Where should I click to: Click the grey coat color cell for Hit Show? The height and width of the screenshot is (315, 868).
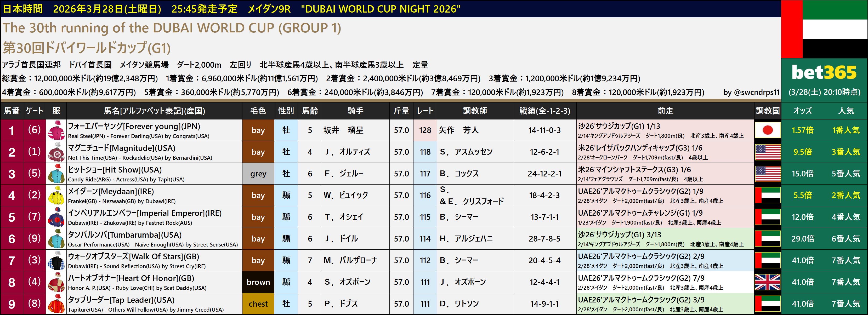(x=258, y=174)
